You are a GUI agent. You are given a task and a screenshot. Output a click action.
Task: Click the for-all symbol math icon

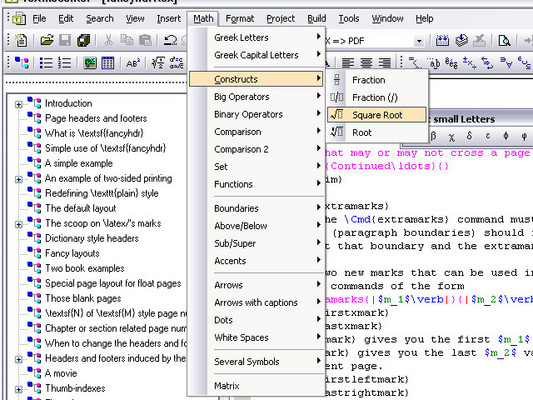[506, 63]
